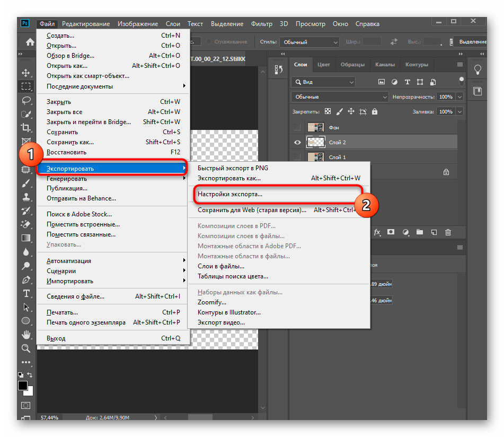Create new adjustment layer icon
504x437 pixels.
(x=405, y=232)
